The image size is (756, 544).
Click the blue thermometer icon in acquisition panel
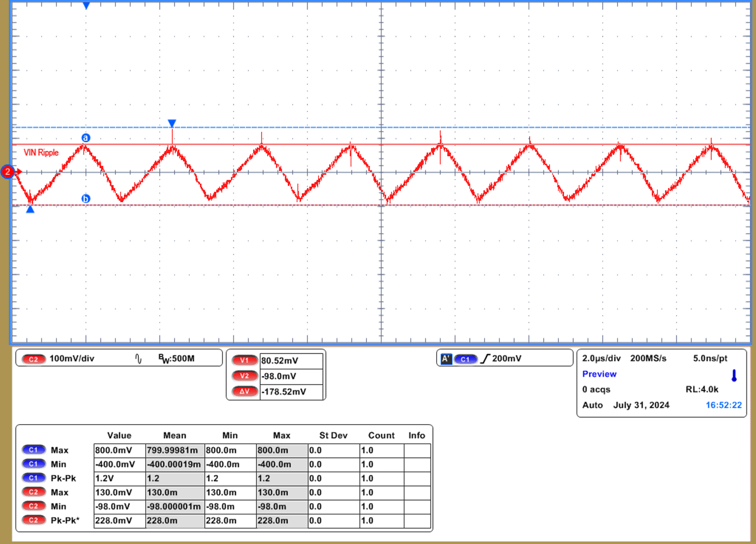coord(734,376)
